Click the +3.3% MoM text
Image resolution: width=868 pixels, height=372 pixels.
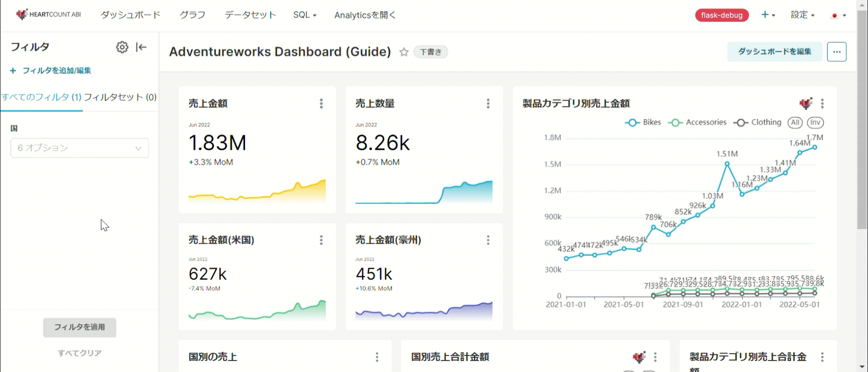click(211, 162)
